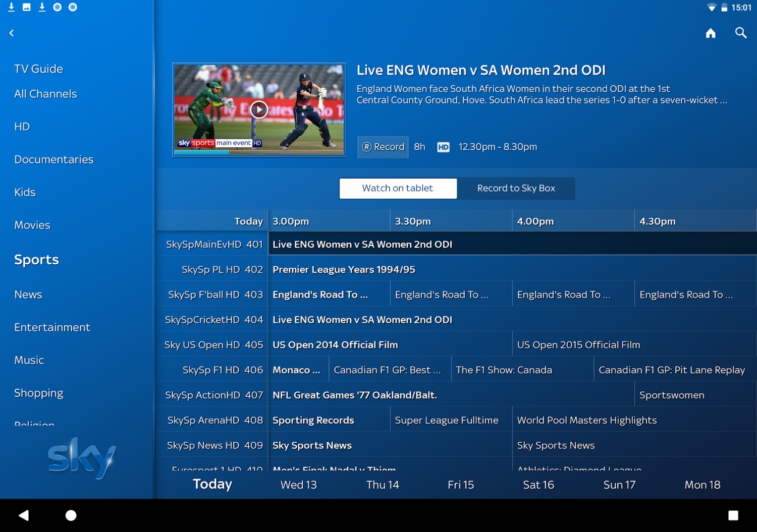Open Monaco programme on F1 channel
Screen dimensions: 757x532
(298, 370)
